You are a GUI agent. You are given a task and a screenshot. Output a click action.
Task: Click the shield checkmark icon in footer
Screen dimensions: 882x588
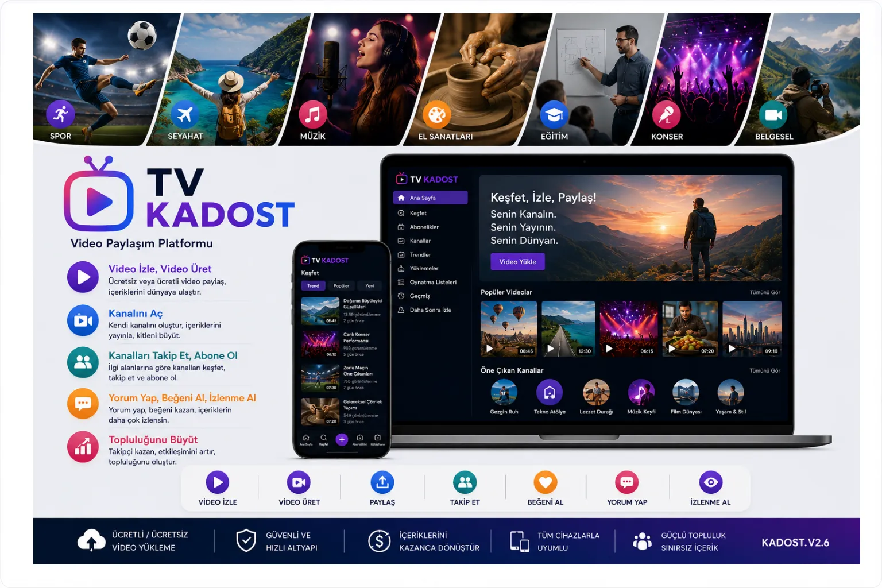coord(246,540)
